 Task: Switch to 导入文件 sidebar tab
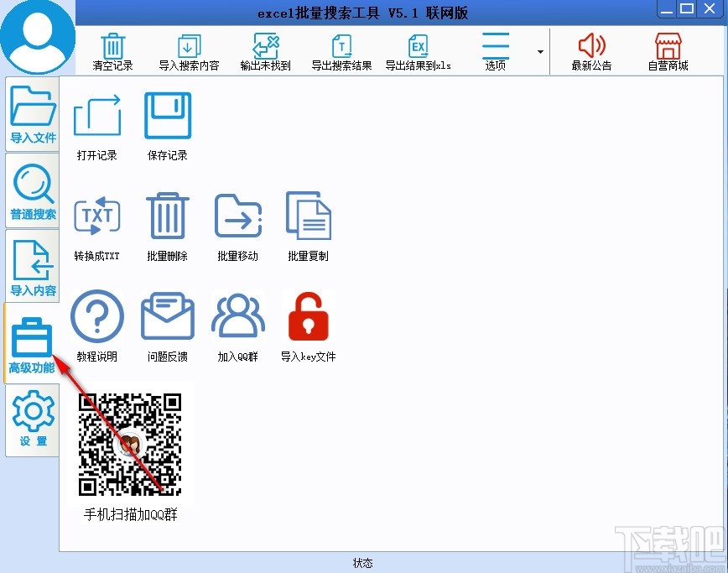pos(33,114)
